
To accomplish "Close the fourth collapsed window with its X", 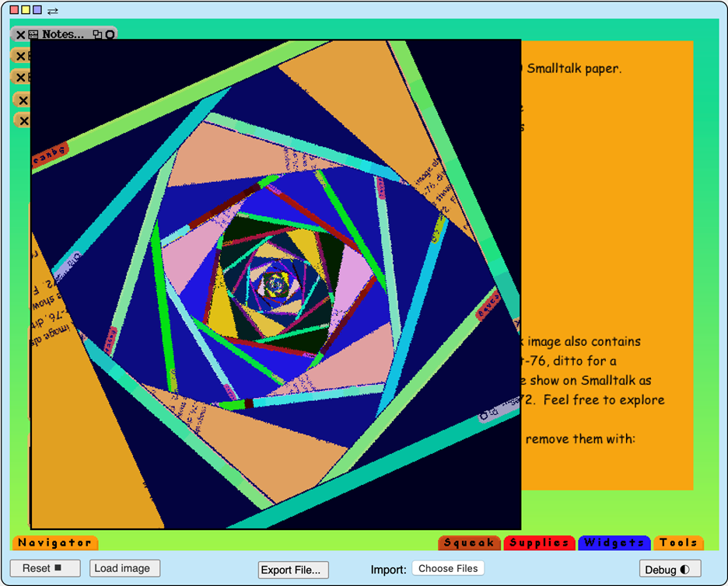I will (x=23, y=100).
